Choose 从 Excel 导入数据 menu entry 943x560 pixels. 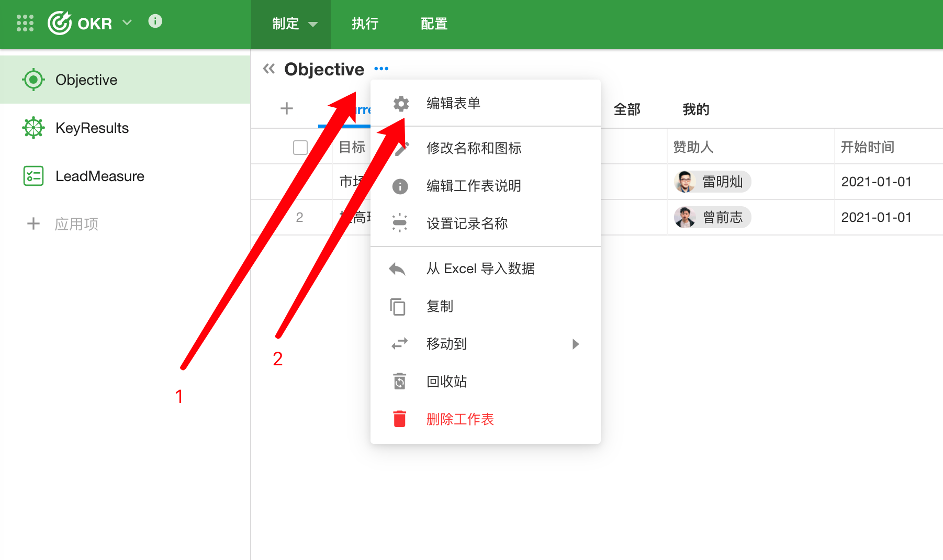point(486,268)
